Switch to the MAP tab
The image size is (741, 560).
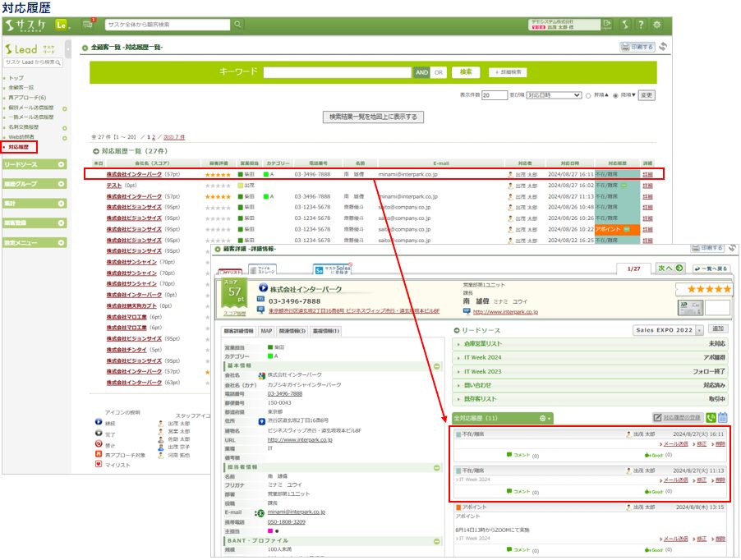click(x=266, y=331)
